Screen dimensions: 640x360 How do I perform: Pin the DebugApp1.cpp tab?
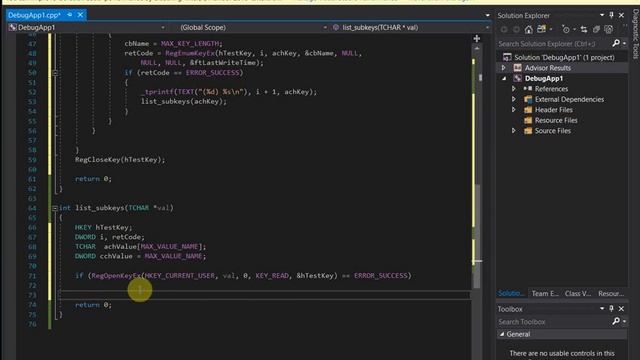tap(70, 15)
